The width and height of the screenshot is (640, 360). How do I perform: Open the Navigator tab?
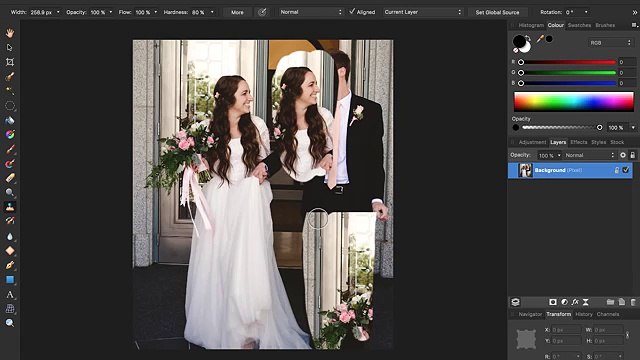[530, 314]
